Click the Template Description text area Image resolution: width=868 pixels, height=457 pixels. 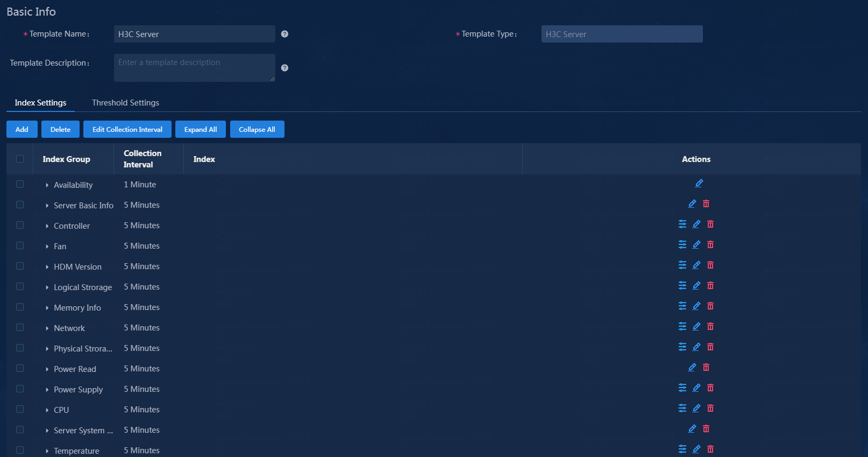[195, 68]
